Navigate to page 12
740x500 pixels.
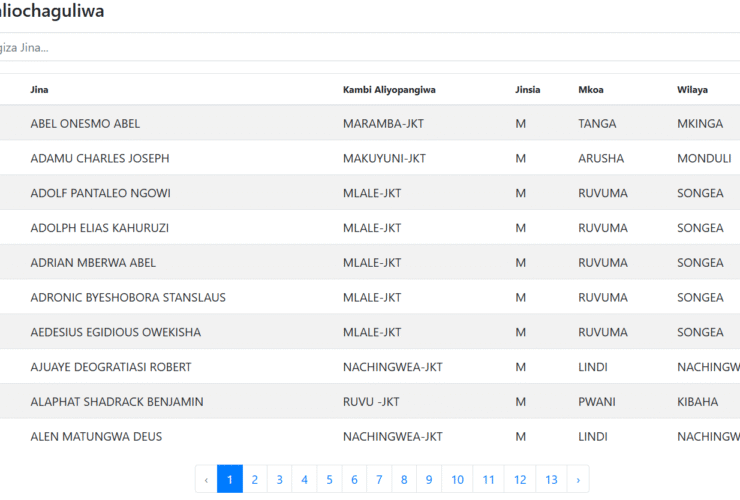click(520, 480)
